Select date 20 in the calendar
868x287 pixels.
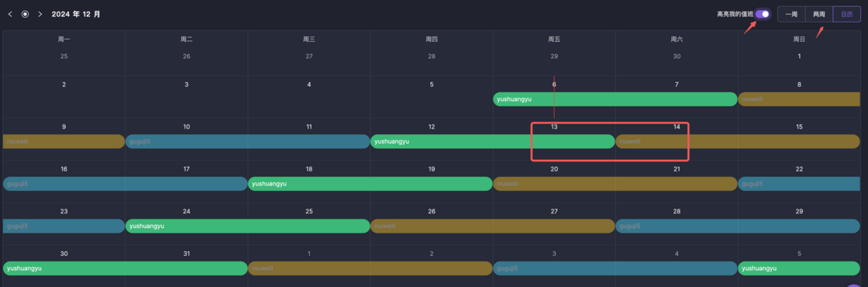tap(554, 169)
